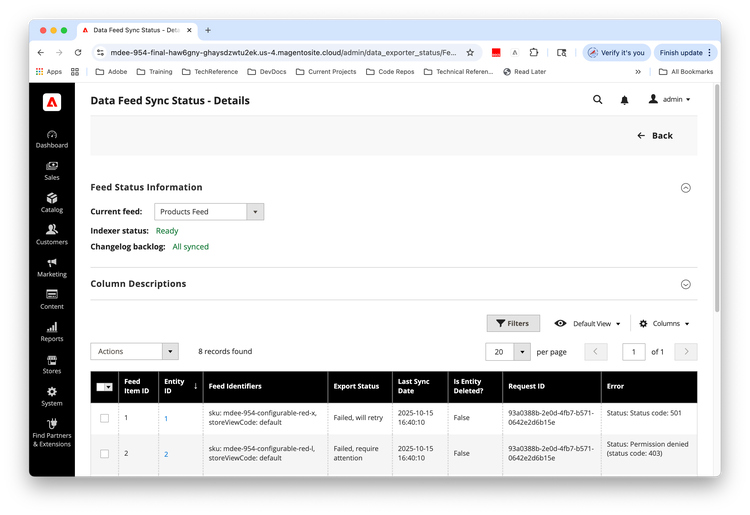Open Find Partners & Extensions
The height and width of the screenshot is (515, 750).
(52, 433)
